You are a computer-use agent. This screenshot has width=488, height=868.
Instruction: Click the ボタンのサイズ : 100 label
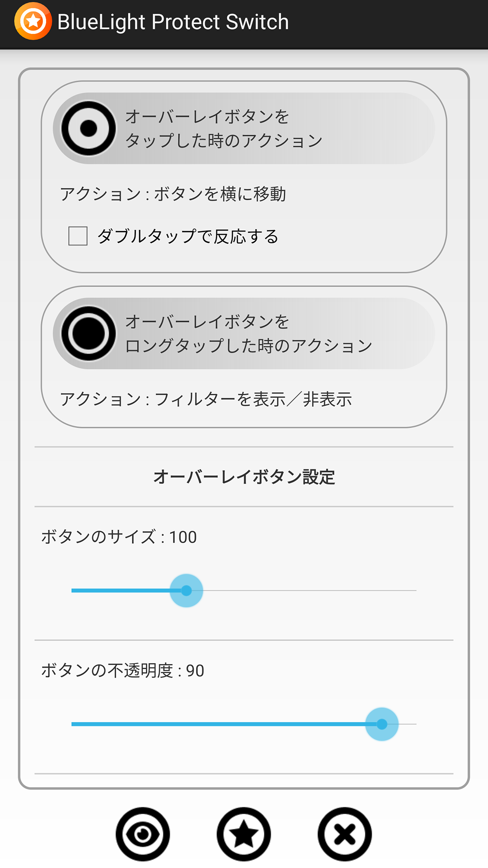tap(119, 537)
